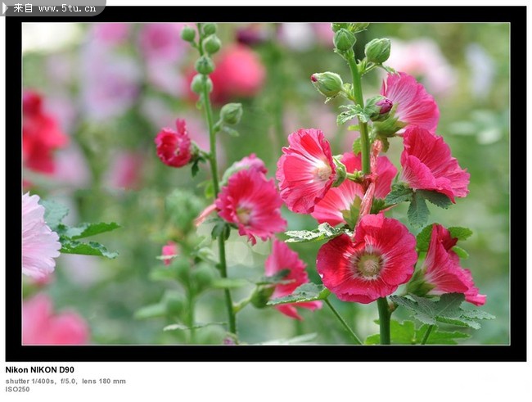The height and width of the screenshot is (402, 532).
Task: Select the shutter 1/400s exposure text
Action: [31, 381]
